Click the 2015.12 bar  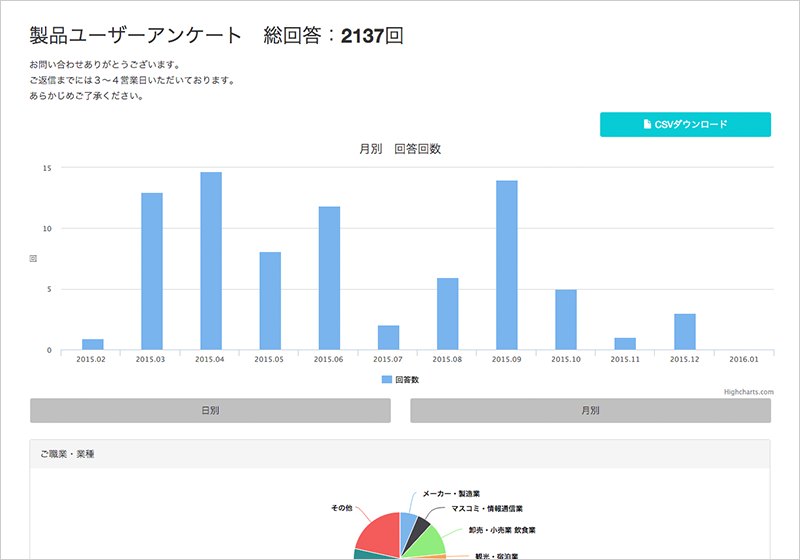[685, 332]
